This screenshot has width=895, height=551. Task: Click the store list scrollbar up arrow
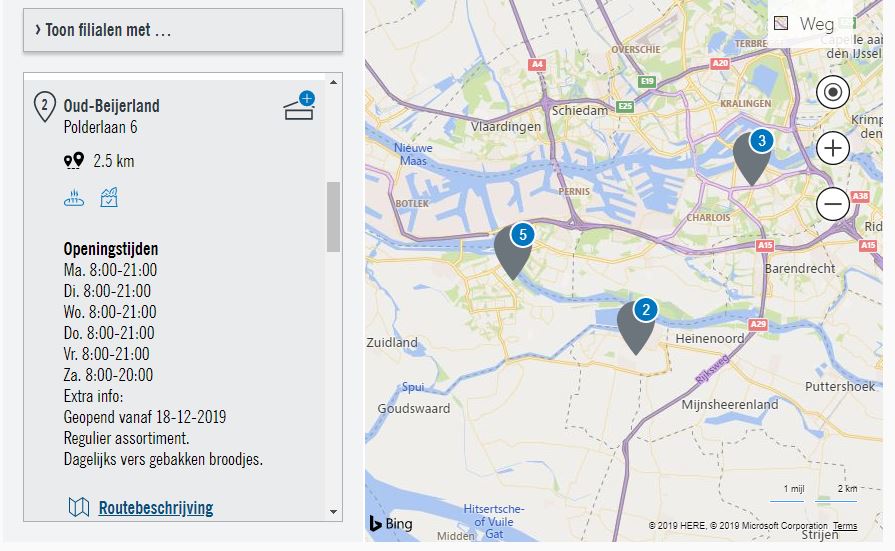[x=333, y=82]
